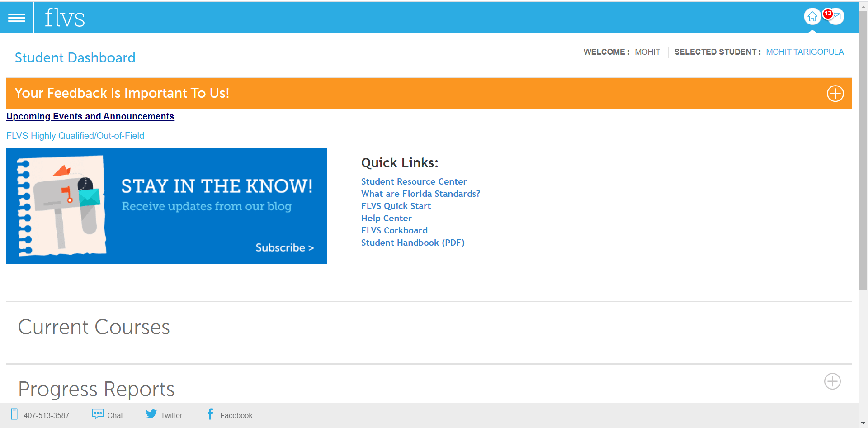Open FLVS Quick Start link
The width and height of the screenshot is (868, 428).
[x=396, y=206]
